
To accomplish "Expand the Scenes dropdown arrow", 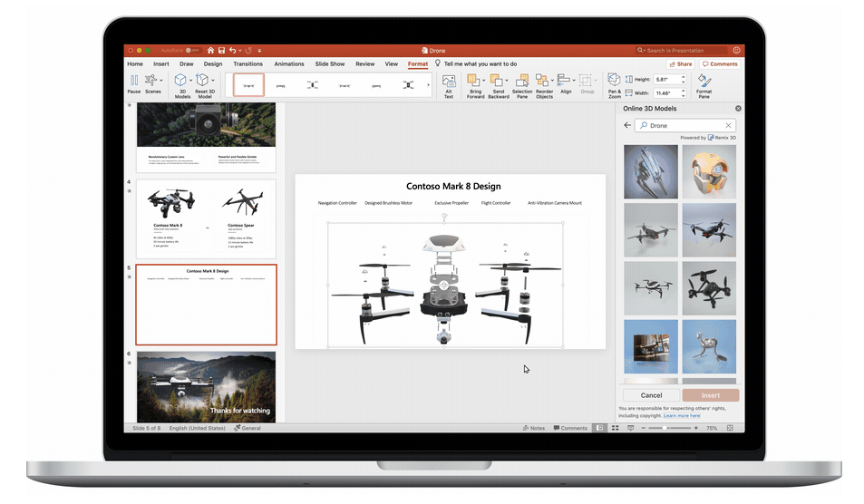I will click(160, 81).
